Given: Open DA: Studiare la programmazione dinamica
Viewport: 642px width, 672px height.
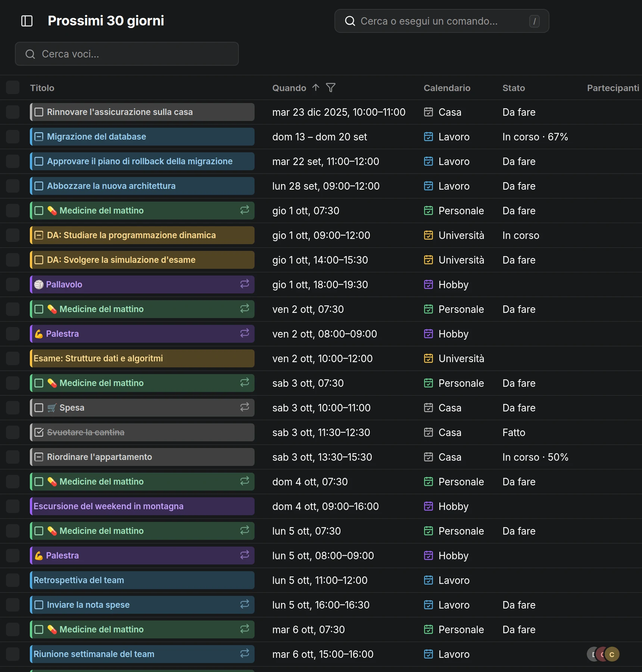Looking at the screenshot, I should coord(142,235).
